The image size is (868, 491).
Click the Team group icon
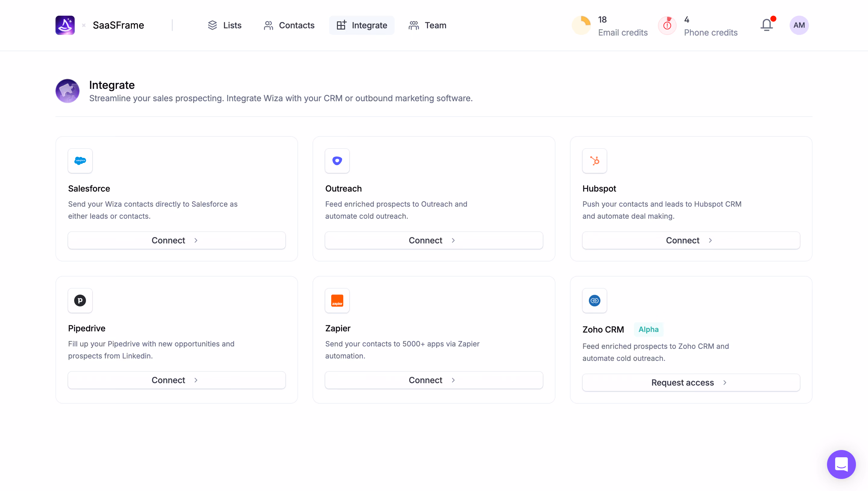coord(414,25)
